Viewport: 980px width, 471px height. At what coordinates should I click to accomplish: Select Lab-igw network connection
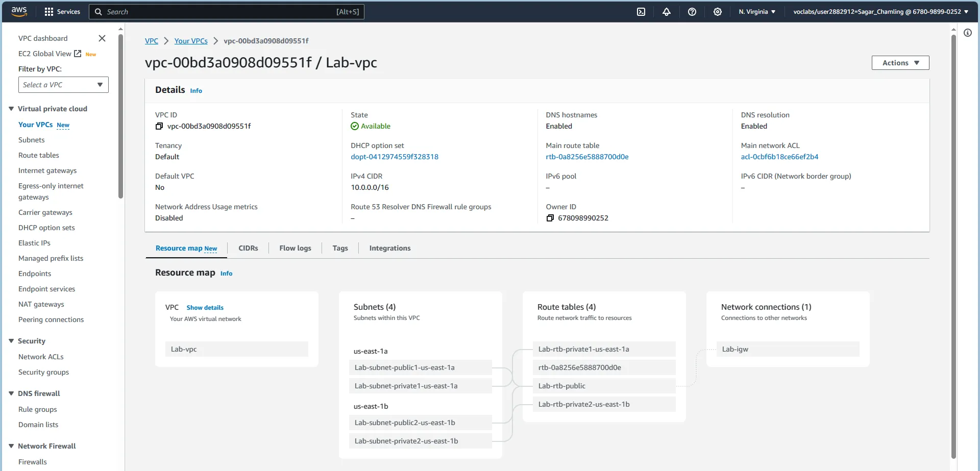point(788,349)
